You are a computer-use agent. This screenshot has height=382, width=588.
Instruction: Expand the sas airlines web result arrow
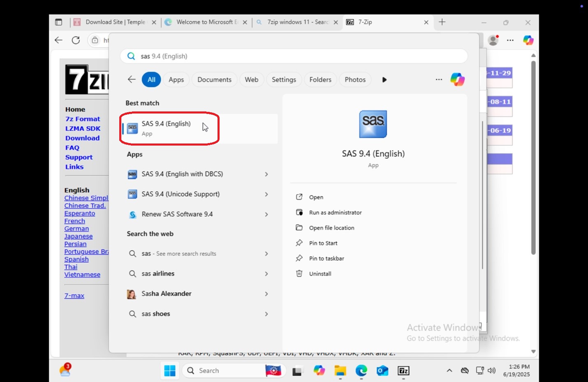266,274
